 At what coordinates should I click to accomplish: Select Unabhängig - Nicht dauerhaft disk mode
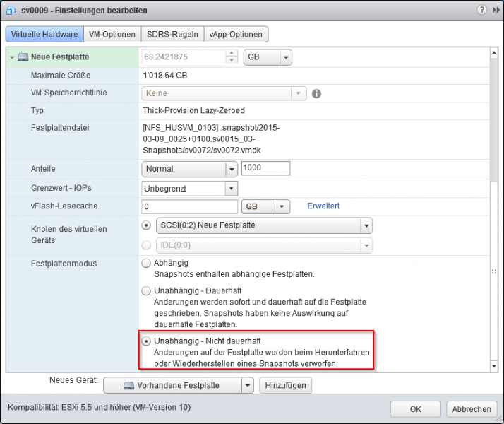[146, 341]
